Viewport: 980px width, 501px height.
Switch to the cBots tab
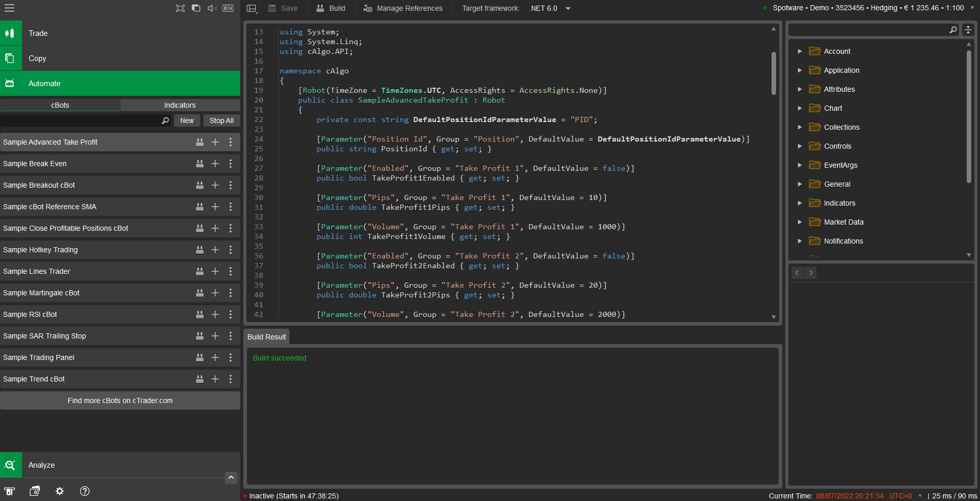click(x=60, y=105)
